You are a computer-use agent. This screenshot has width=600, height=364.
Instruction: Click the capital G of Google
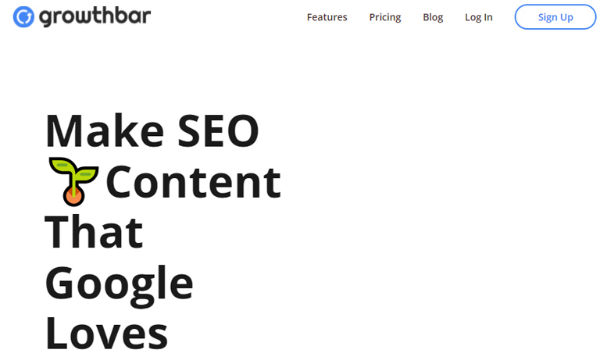pos(62,283)
